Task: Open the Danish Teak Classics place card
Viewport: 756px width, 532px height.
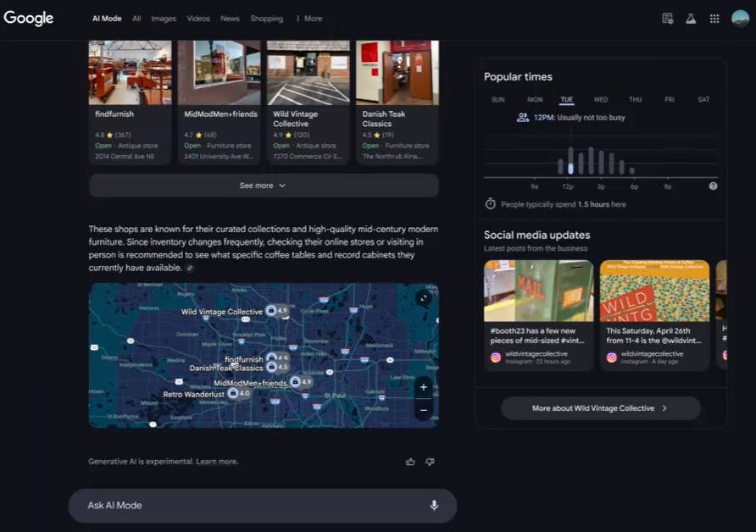Action: click(397, 103)
